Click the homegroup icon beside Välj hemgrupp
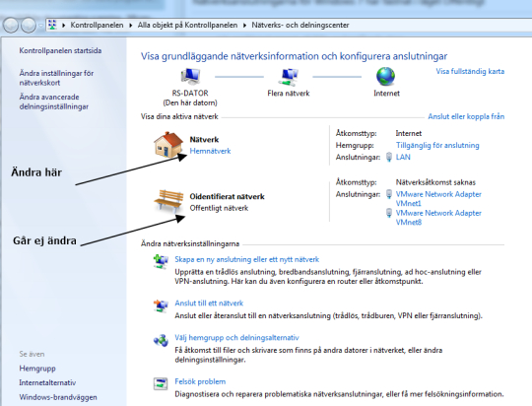Screen dimensions: 532x406 (161, 340)
